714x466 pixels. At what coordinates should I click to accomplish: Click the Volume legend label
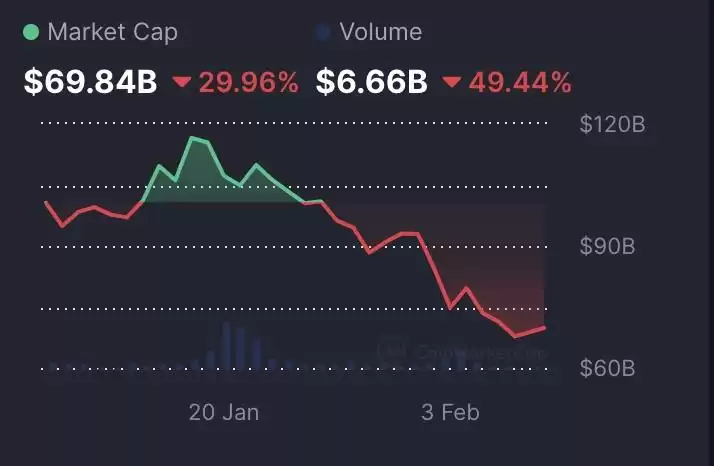coord(381,32)
